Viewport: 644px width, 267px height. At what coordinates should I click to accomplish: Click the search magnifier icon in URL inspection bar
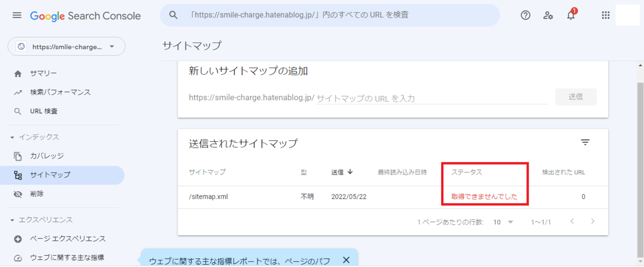173,15
